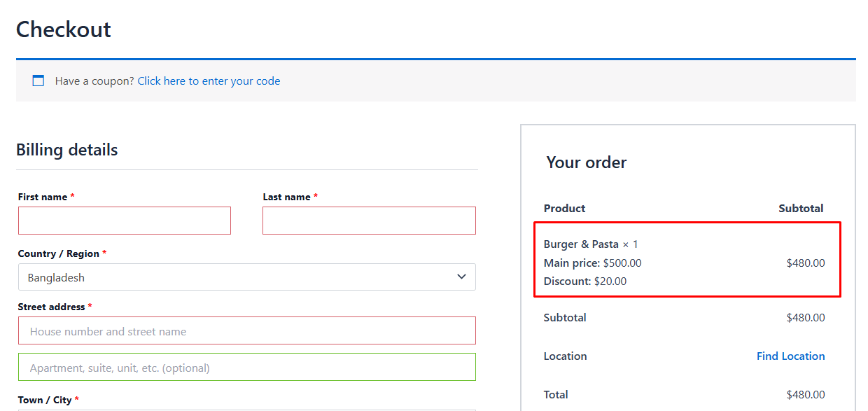Screen dimensions: 868x411
Task: Open the "Click here to enter your code" link
Action: coord(209,81)
